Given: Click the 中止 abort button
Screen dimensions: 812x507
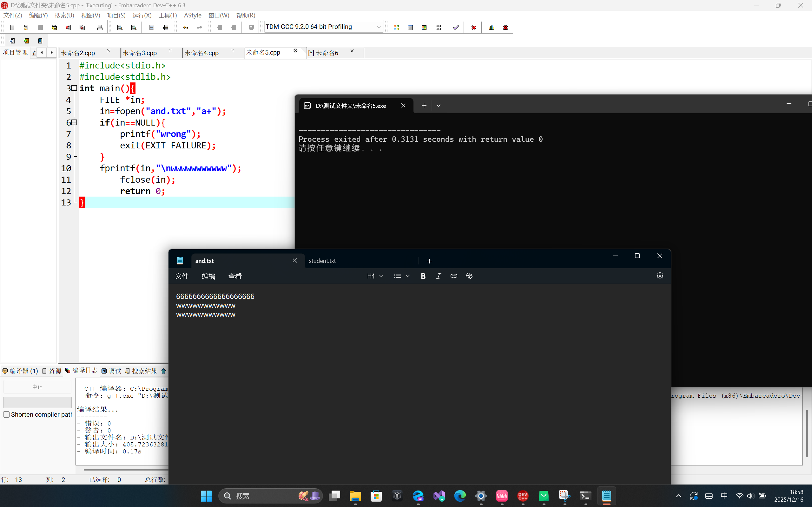Looking at the screenshot, I should coord(37,387).
